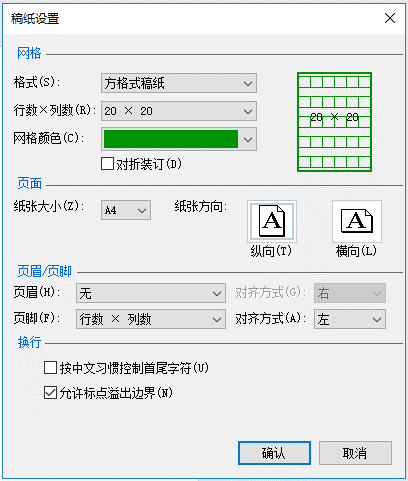
Task: Uncheck 允许标点溢出边界(N) option
Action: [x=50, y=393]
